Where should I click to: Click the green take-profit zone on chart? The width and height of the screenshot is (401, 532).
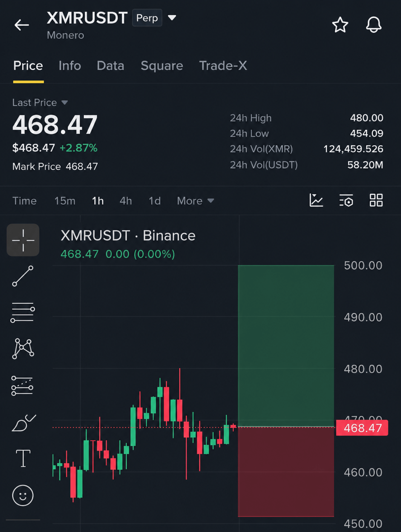coord(286,345)
